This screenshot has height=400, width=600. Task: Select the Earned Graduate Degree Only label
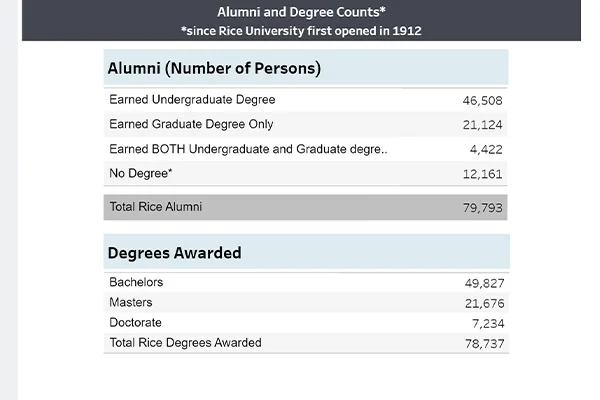191,124
